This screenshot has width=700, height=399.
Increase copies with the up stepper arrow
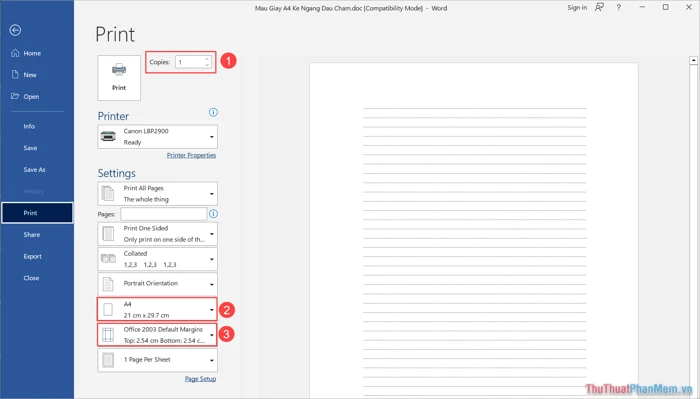click(x=207, y=59)
